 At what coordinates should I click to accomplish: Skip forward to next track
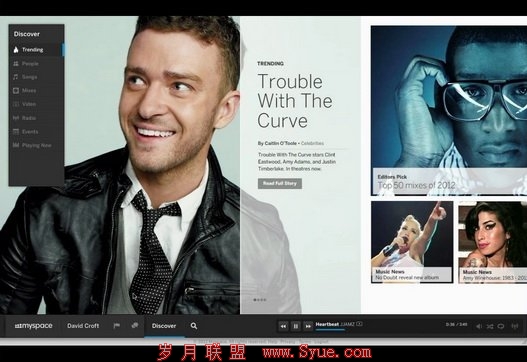click(x=308, y=326)
